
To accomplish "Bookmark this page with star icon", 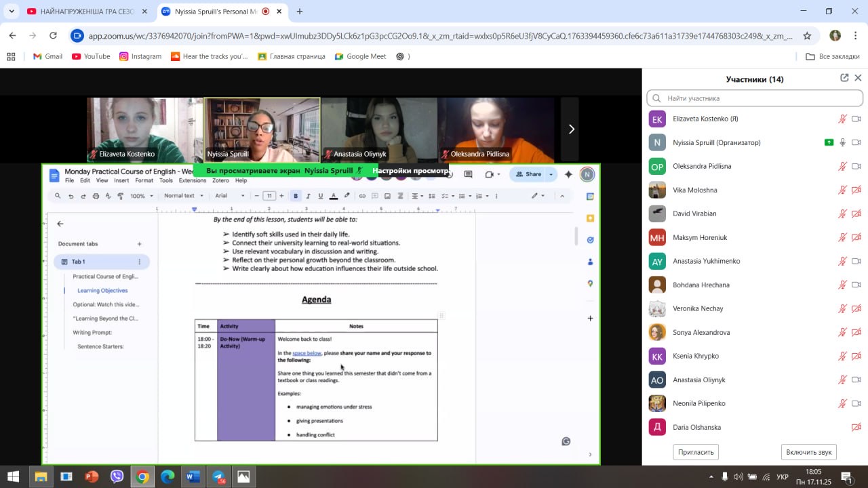I will tap(807, 35).
